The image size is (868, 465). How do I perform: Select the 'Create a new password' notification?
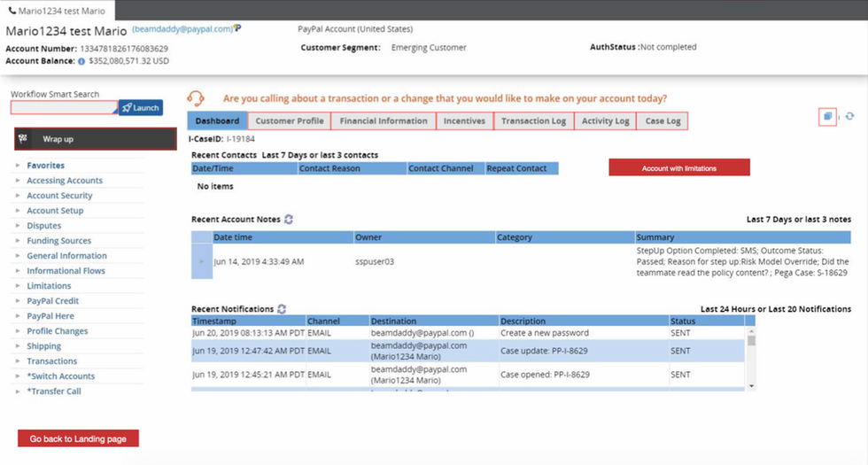point(468,333)
